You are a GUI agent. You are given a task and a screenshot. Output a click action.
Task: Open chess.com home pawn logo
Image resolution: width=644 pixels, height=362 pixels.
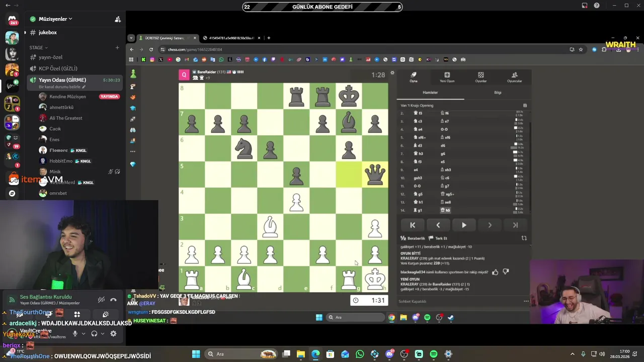tap(133, 74)
